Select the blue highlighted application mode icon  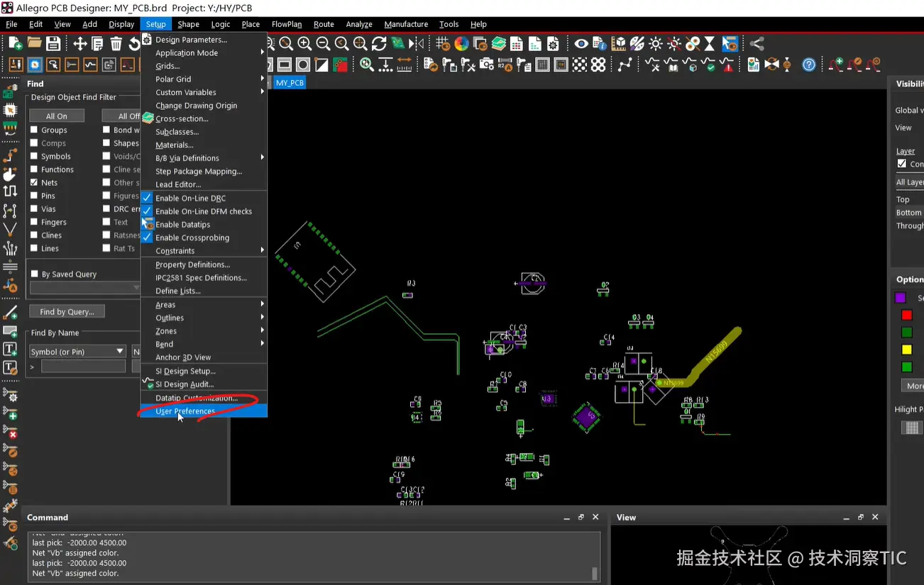tap(35, 65)
